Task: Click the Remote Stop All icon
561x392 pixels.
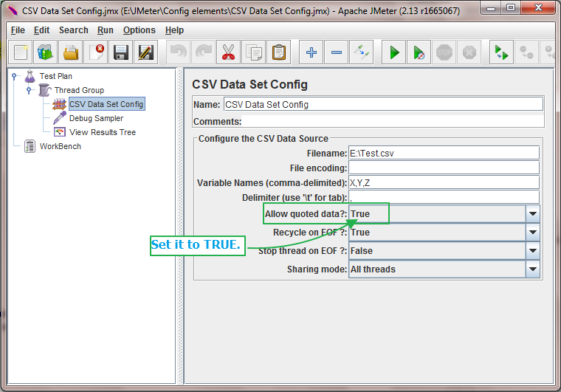Action: pyautogui.click(x=526, y=52)
